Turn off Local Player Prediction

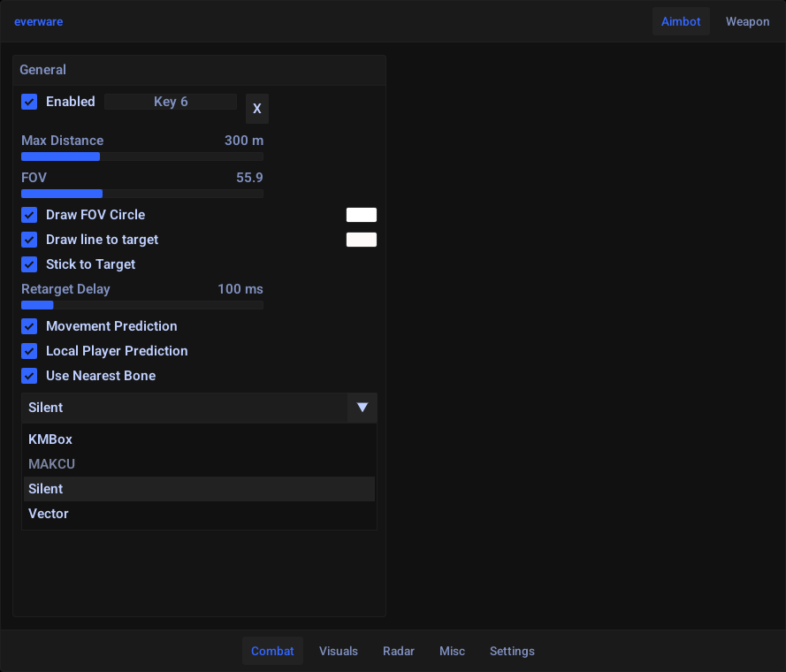pyautogui.click(x=29, y=351)
